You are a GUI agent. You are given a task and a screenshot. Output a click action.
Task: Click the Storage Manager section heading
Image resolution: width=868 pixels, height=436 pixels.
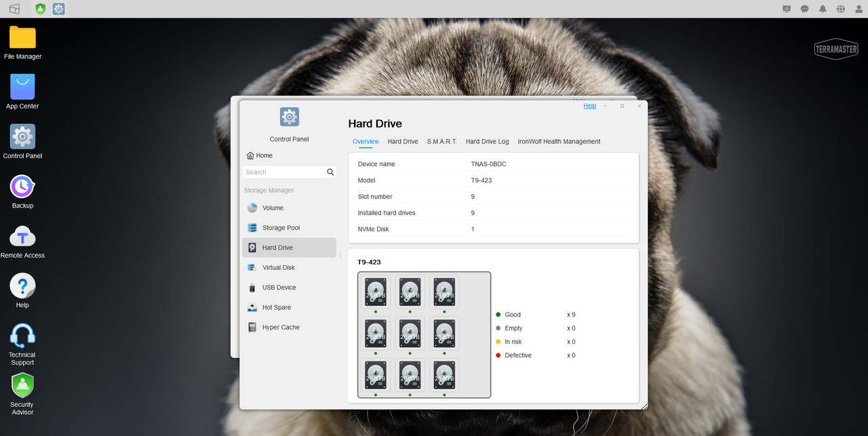(x=269, y=191)
